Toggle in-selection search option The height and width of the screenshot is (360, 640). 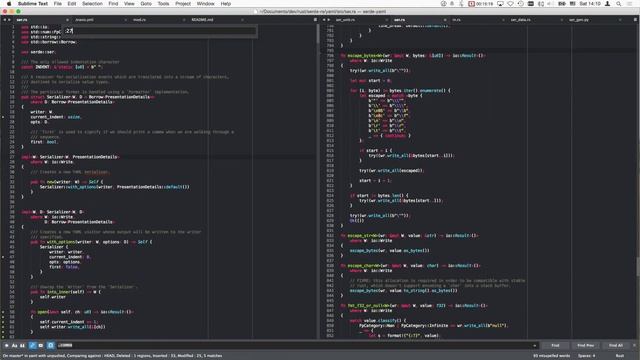click(40, 345)
